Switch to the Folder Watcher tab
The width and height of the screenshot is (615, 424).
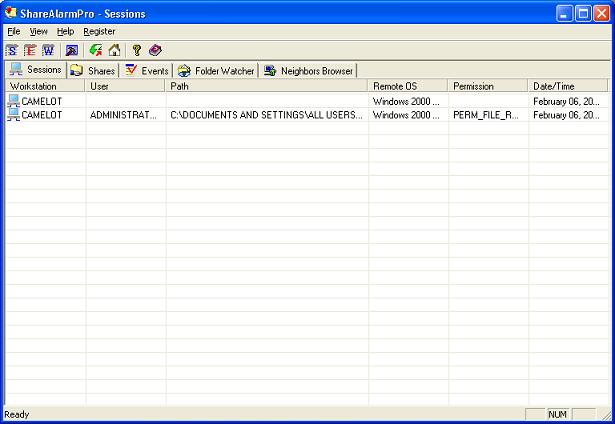click(x=215, y=71)
